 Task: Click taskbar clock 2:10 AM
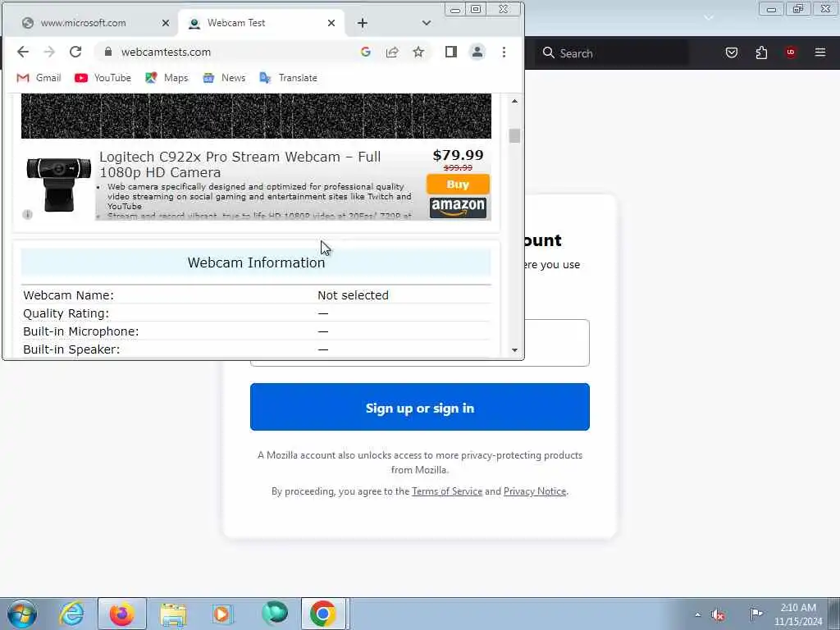pos(798,614)
